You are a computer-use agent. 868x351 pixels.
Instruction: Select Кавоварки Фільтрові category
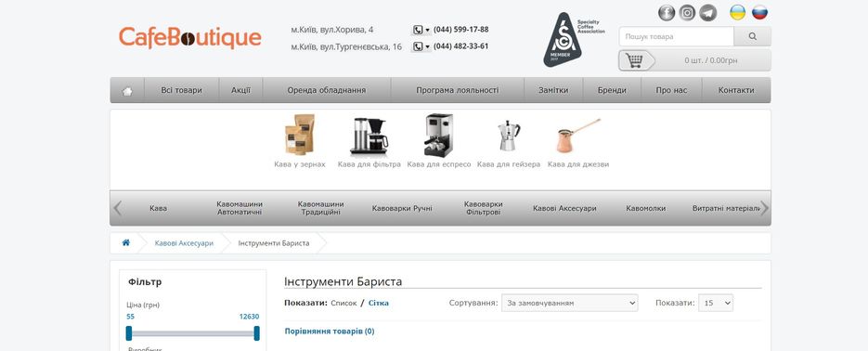(x=484, y=208)
